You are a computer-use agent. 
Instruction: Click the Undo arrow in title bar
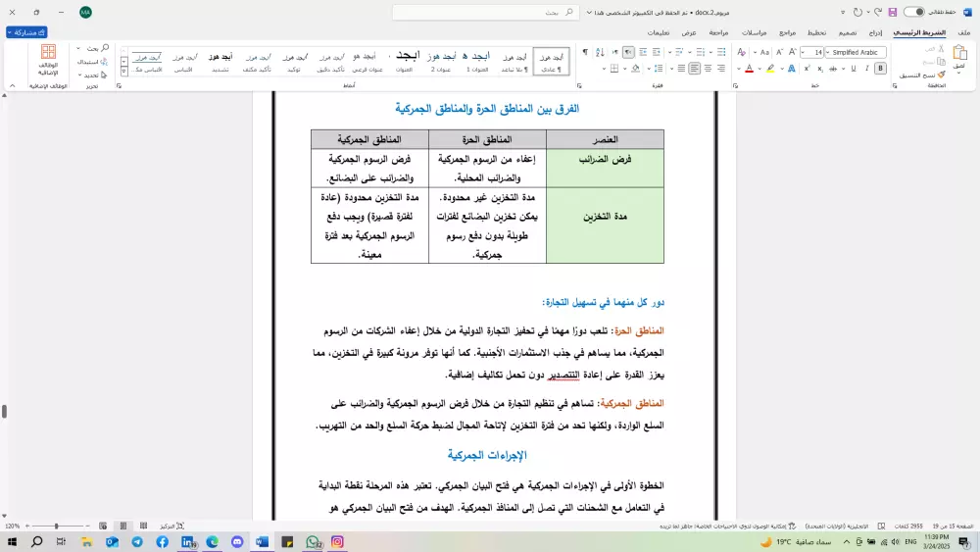point(877,12)
